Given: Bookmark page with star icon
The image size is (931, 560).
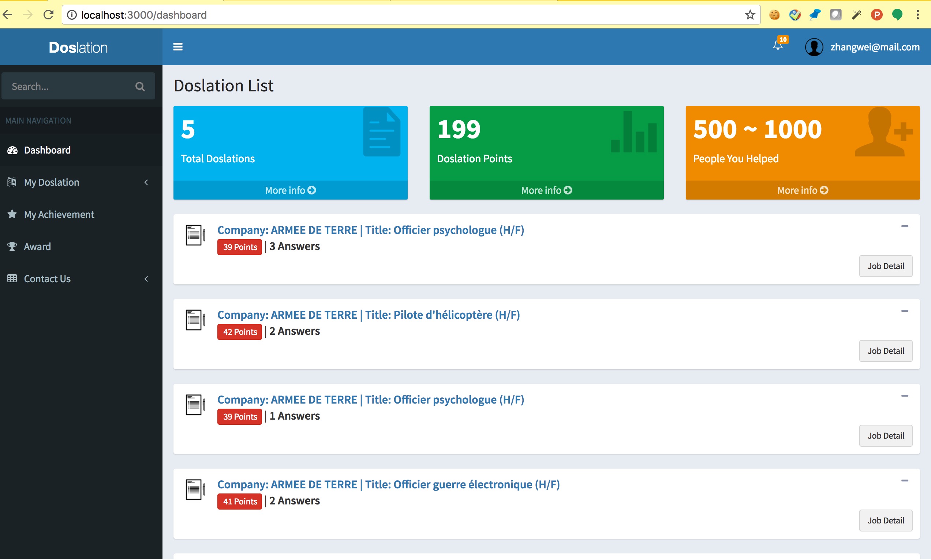Looking at the screenshot, I should [x=750, y=15].
